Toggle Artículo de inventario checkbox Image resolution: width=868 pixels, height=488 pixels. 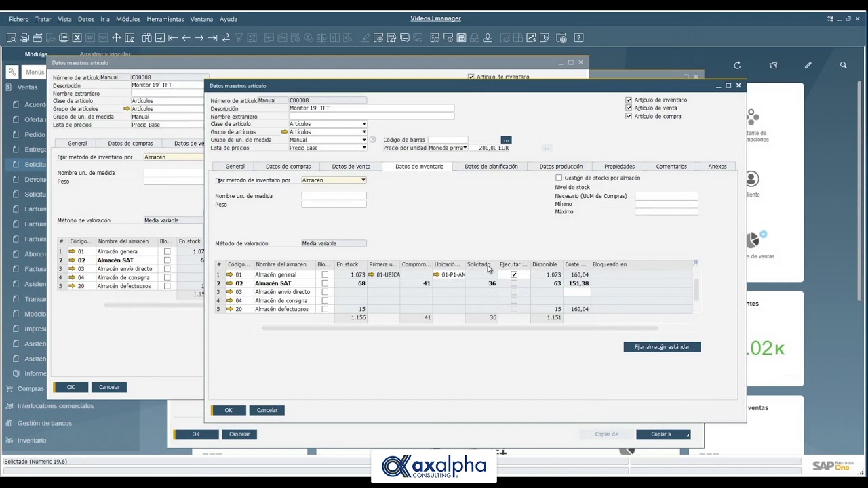point(629,100)
